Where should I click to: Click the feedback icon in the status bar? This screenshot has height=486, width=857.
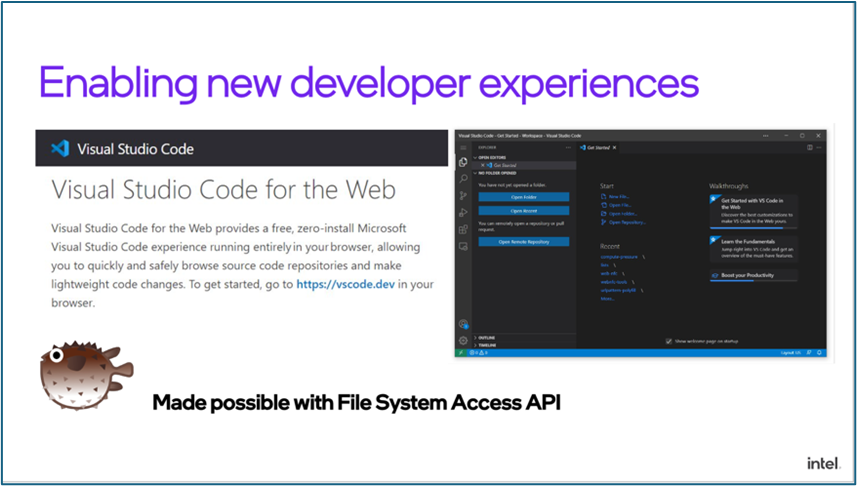[x=809, y=353]
